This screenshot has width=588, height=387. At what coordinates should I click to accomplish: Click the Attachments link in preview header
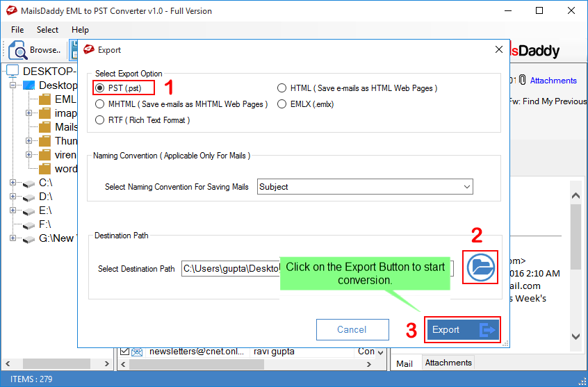[x=553, y=81]
